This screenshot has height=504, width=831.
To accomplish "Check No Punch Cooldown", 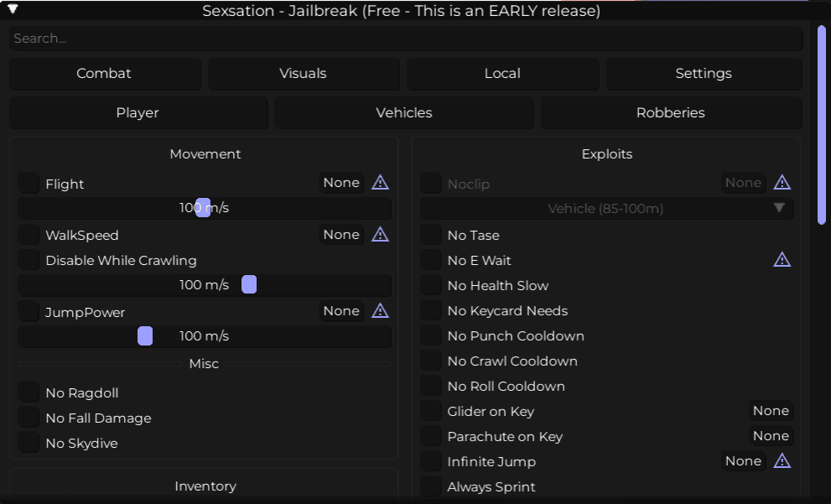I will 431,335.
